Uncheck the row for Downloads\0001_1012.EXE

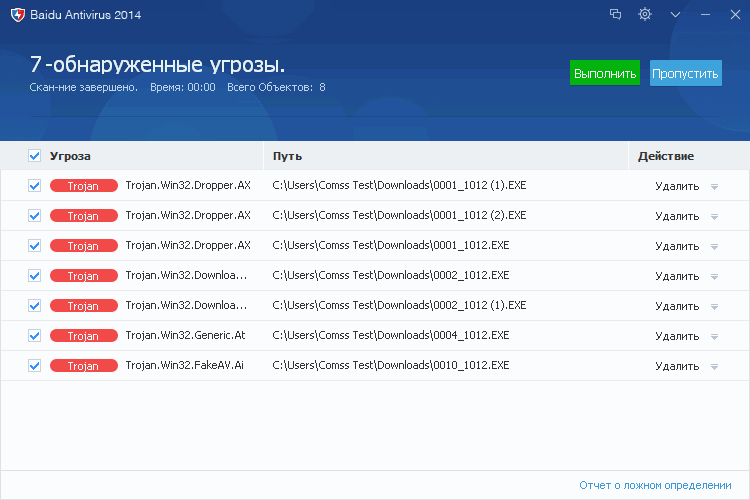click(x=34, y=246)
